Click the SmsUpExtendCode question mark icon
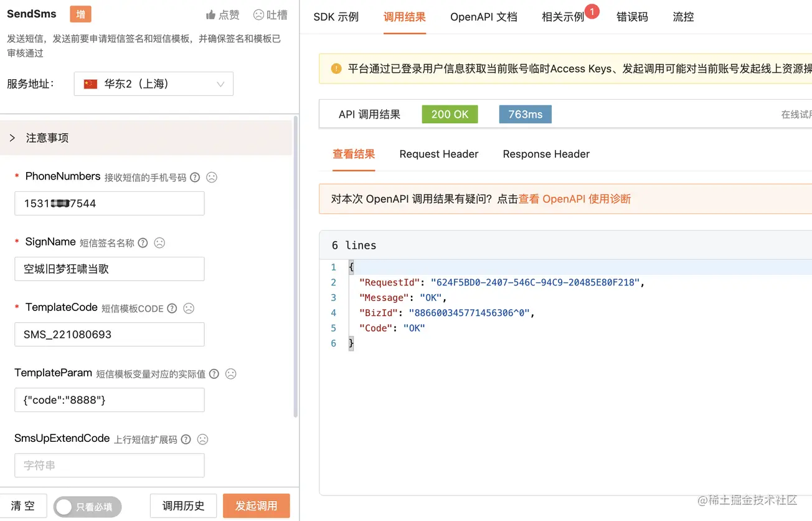The height and width of the screenshot is (521, 812). (185, 439)
